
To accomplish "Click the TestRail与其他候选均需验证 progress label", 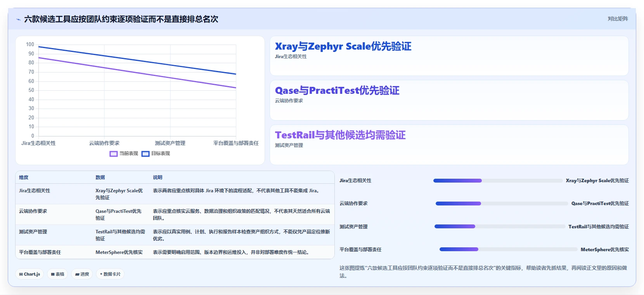I will [x=599, y=227].
